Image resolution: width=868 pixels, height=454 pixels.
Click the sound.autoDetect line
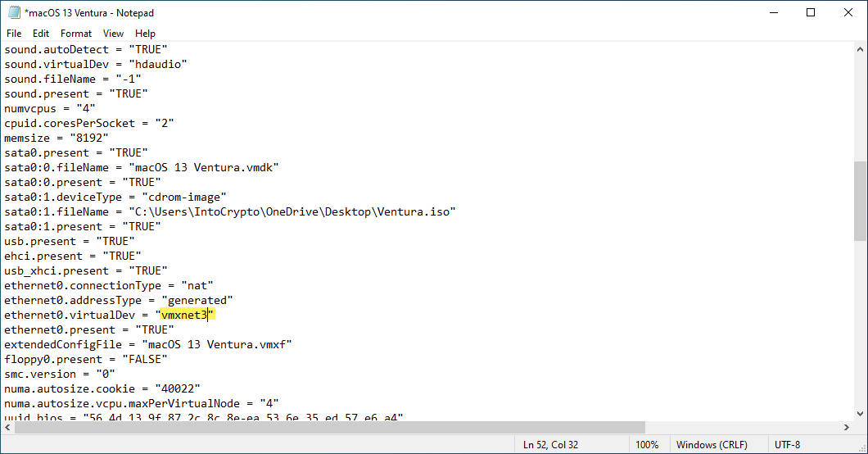86,49
